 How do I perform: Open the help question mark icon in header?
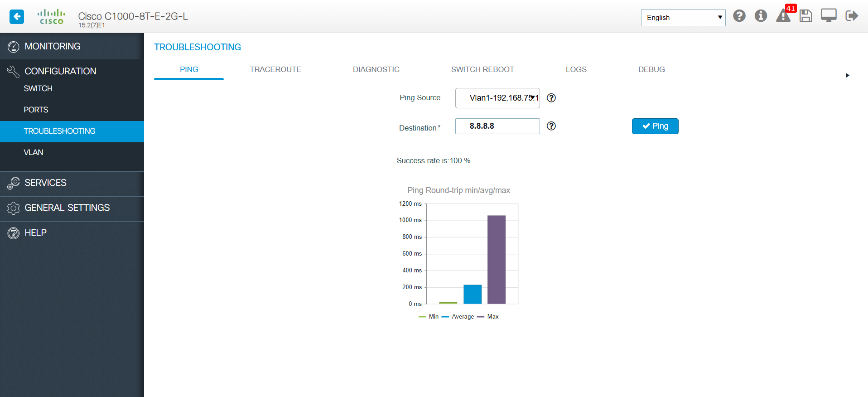pyautogui.click(x=739, y=16)
